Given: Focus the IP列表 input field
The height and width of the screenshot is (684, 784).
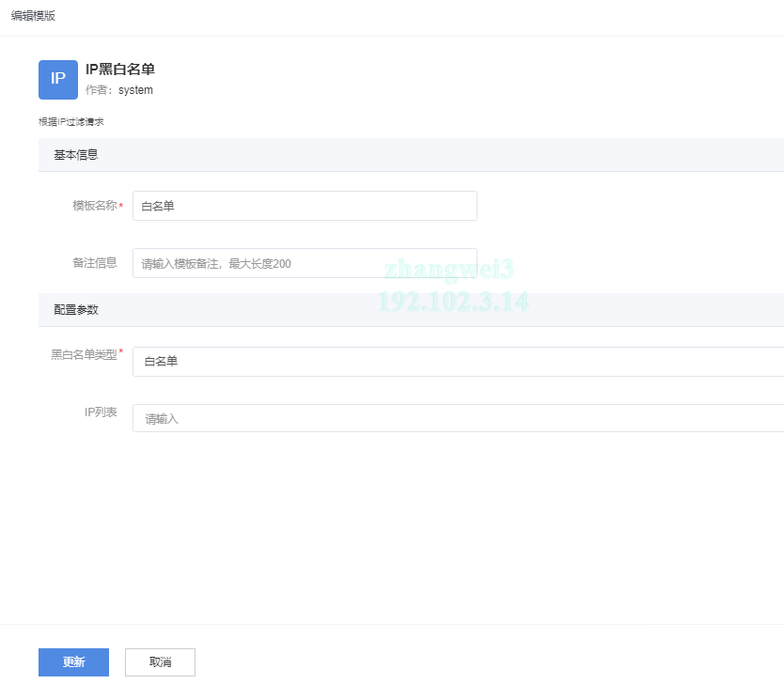Looking at the screenshot, I should [459, 418].
